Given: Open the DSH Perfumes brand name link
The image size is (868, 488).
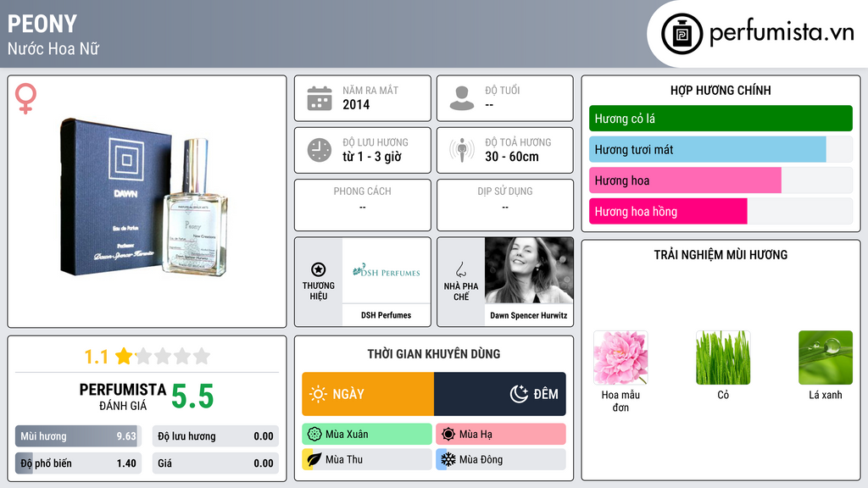Looking at the screenshot, I should click(x=387, y=315).
